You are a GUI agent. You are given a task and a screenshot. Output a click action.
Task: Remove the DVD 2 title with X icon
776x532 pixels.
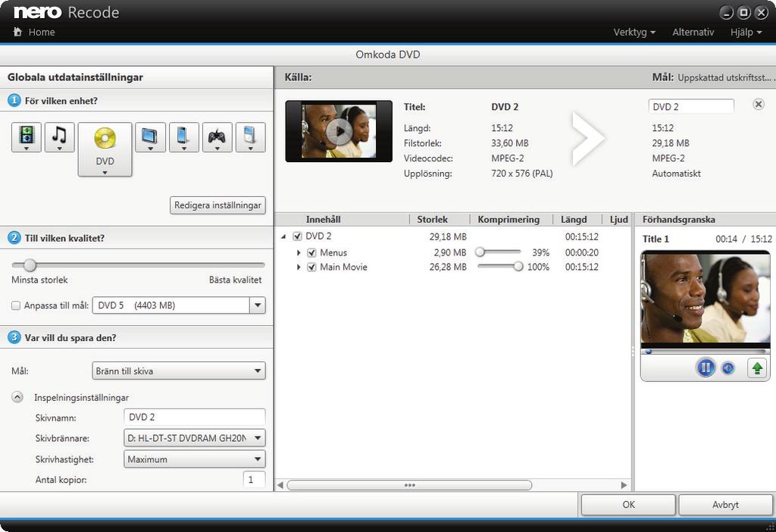(x=758, y=104)
